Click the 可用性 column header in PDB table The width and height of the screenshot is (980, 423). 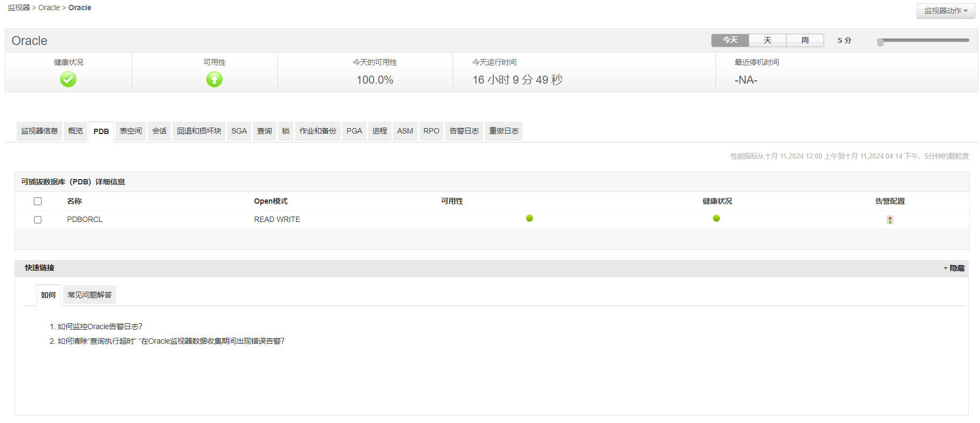(452, 201)
